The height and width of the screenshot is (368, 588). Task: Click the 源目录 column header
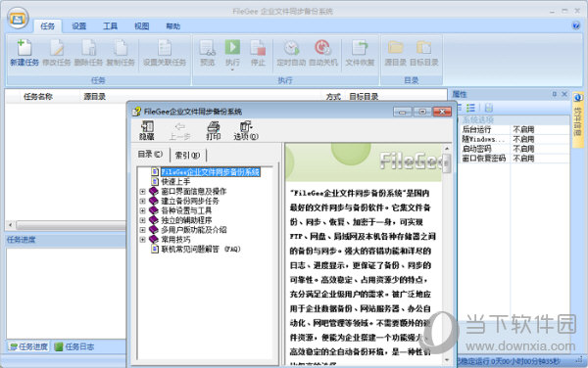click(x=95, y=97)
